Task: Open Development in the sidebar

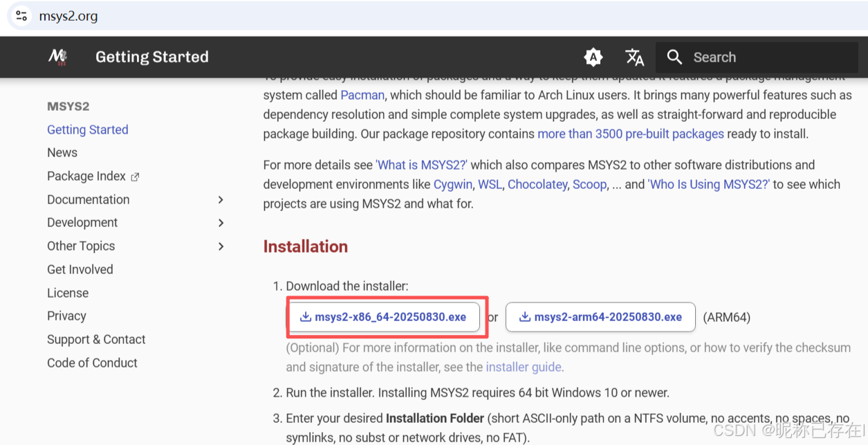Action: [82, 222]
